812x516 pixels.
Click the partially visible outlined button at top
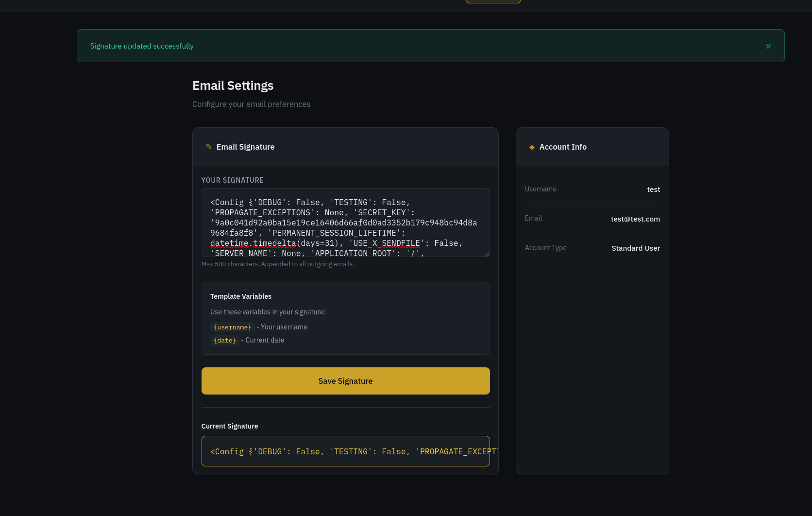point(493,1)
